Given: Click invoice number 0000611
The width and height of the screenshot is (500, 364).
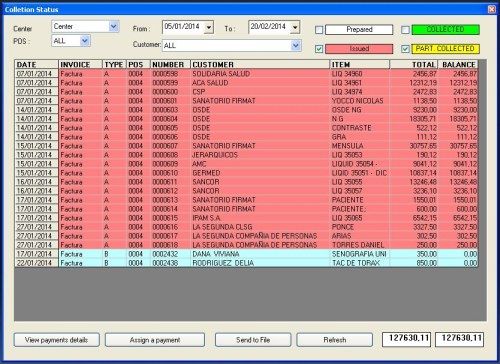Looking at the screenshot, I should 170,182.
